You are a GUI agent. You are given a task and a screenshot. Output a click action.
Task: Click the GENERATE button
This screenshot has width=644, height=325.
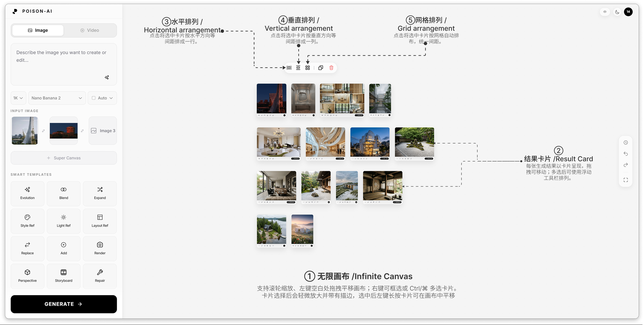pyautogui.click(x=63, y=304)
